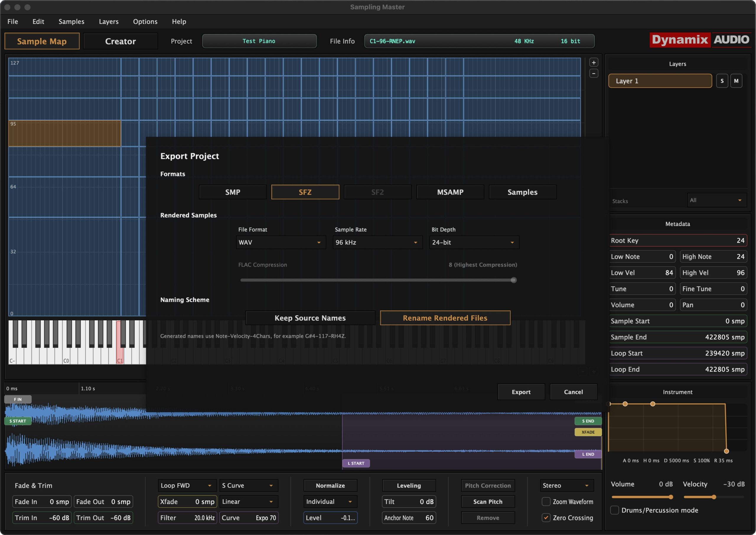Switch to the Creator tab
The height and width of the screenshot is (535, 756).
(x=120, y=41)
